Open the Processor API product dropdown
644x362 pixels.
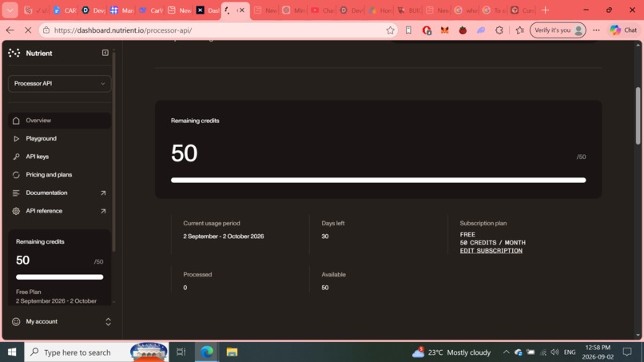point(60,83)
